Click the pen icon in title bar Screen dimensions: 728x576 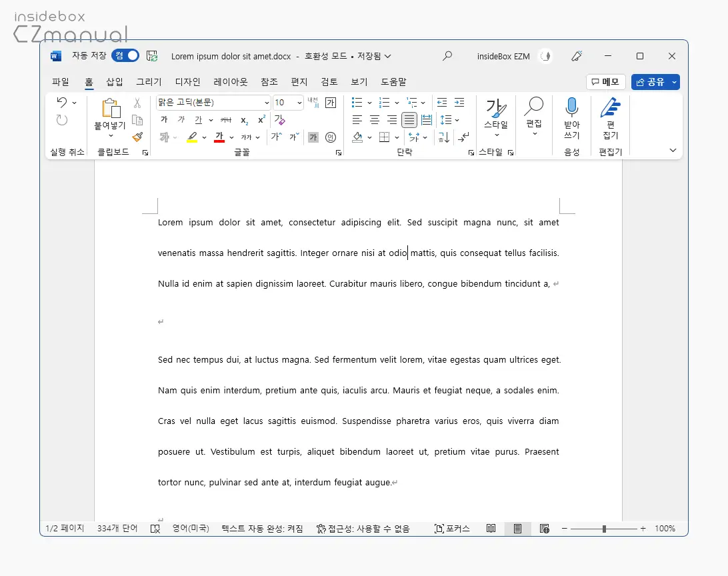pyautogui.click(x=577, y=56)
